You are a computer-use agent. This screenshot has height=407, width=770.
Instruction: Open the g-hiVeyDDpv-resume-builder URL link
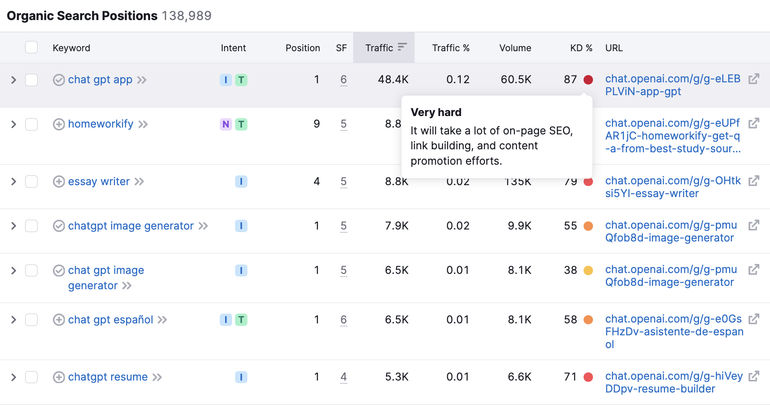point(674,382)
